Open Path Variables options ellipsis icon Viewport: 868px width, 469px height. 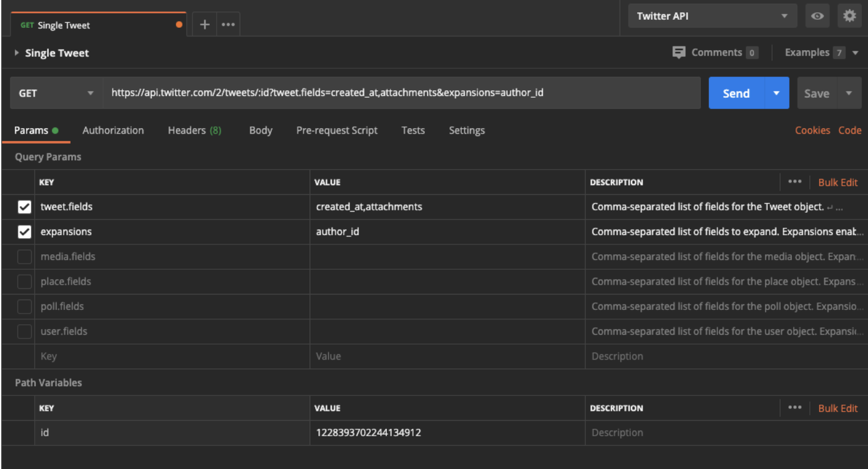point(795,408)
